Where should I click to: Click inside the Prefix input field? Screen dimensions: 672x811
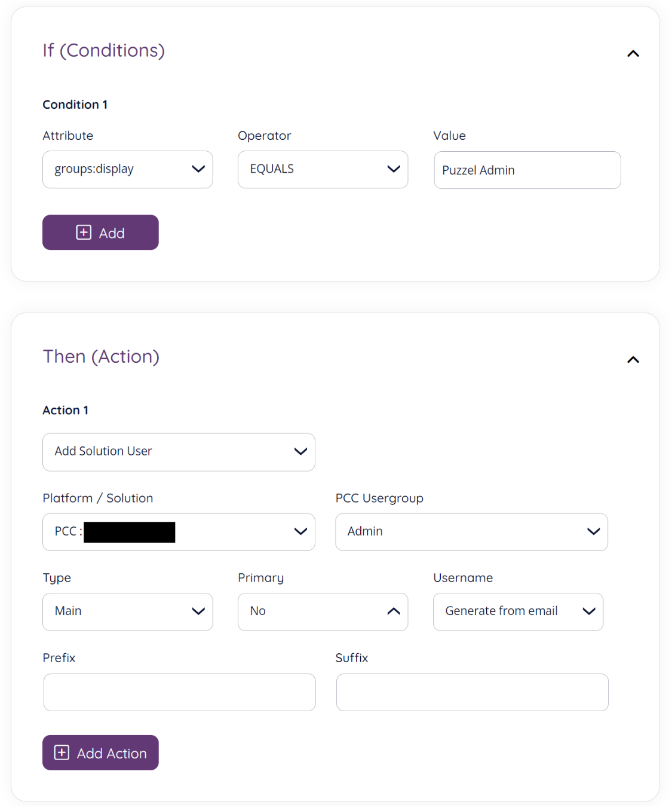coord(179,692)
